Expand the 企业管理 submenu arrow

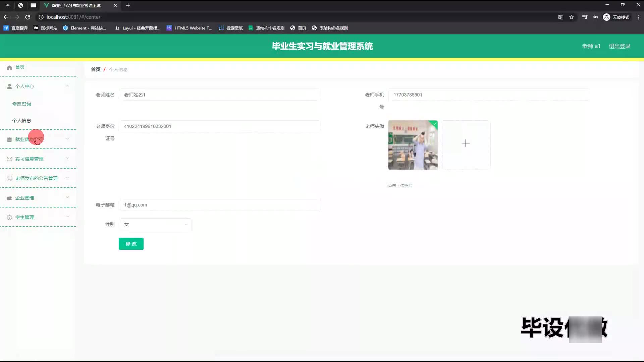(67, 197)
